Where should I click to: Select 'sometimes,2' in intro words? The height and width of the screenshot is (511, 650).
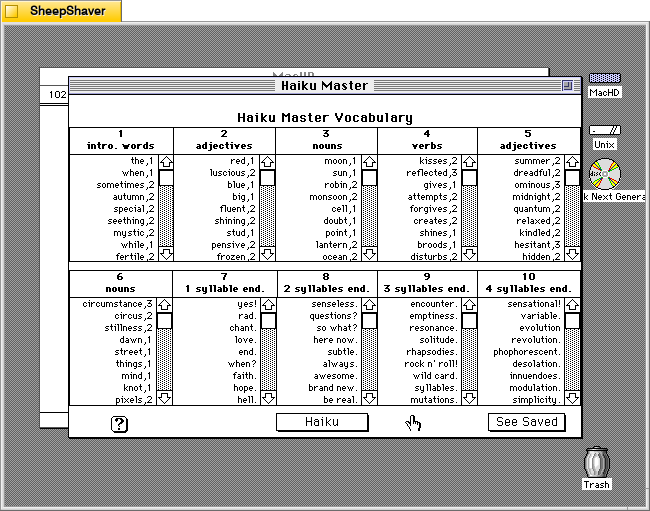(x=125, y=185)
